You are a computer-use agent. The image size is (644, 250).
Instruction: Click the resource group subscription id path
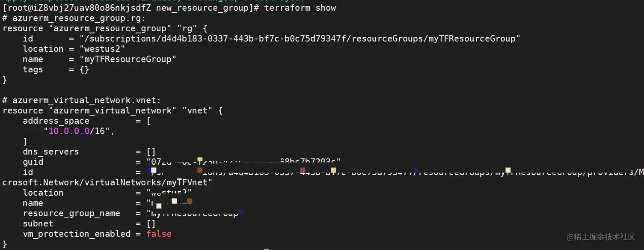(x=300, y=39)
